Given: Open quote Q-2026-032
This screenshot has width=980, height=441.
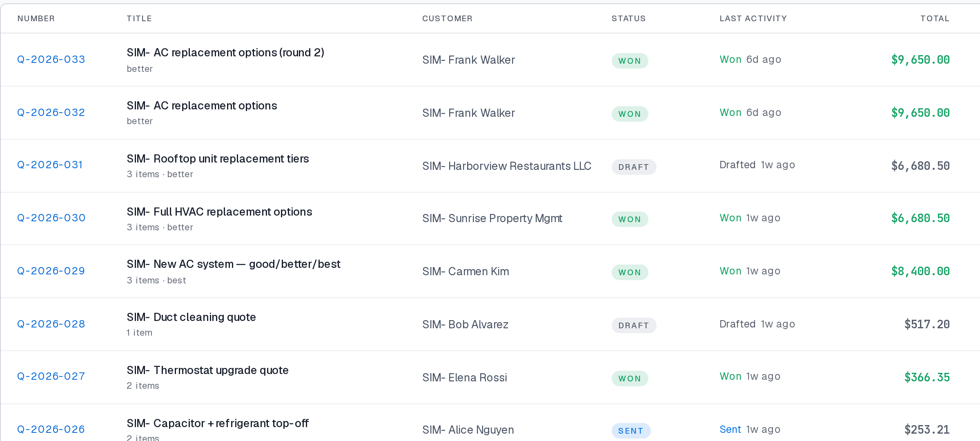Looking at the screenshot, I should point(51,113).
